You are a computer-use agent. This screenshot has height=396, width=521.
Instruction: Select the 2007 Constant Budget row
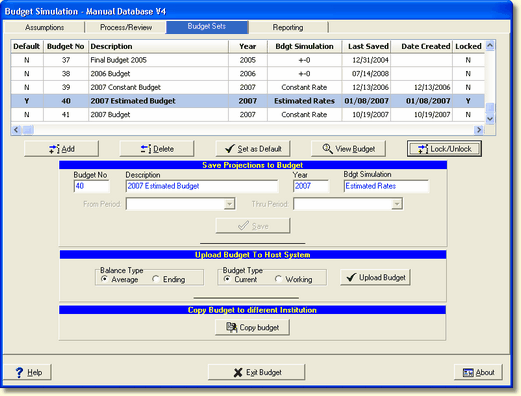[248, 87]
